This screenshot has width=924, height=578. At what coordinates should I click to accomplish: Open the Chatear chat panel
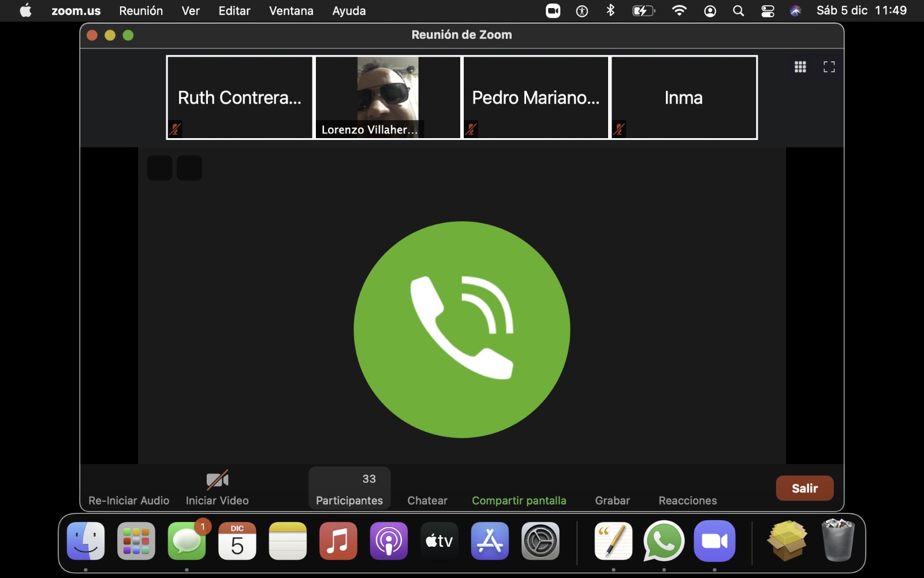(x=427, y=501)
